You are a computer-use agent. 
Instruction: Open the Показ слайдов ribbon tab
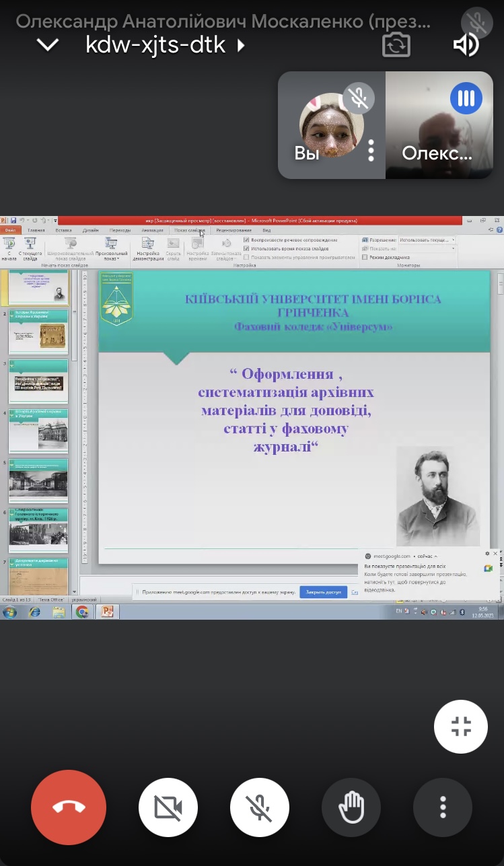coord(189,230)
